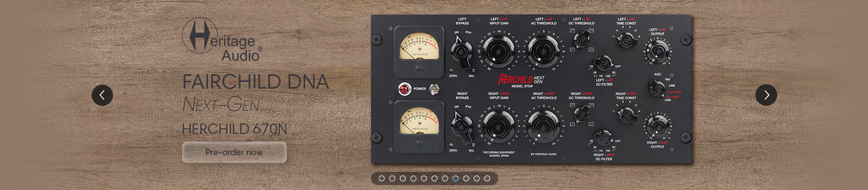Image resolution: width=868 pixels, height=190 pixels.
Task: Click the FAIRCHILD DNA heading
Action: click(255, 82)
